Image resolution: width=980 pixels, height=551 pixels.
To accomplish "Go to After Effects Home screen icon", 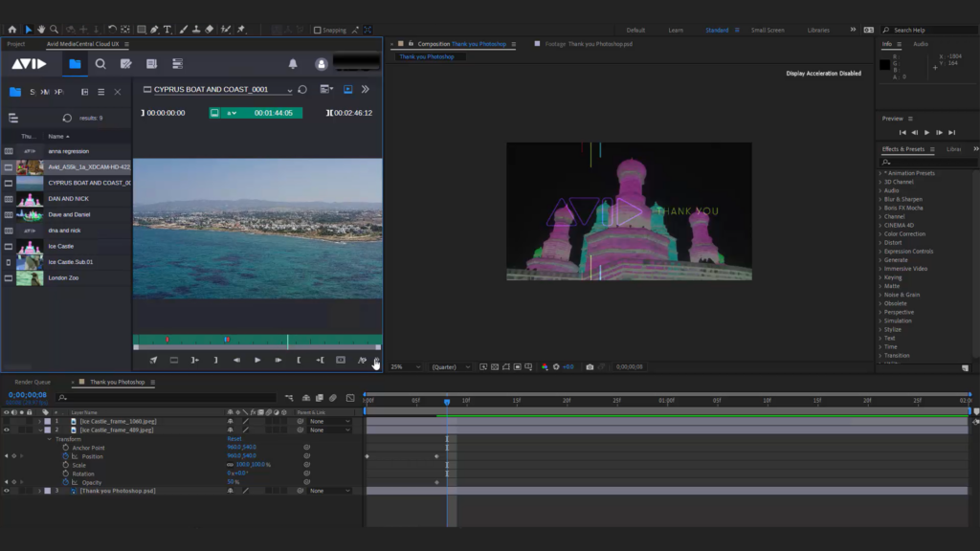I will pos(11,30).
